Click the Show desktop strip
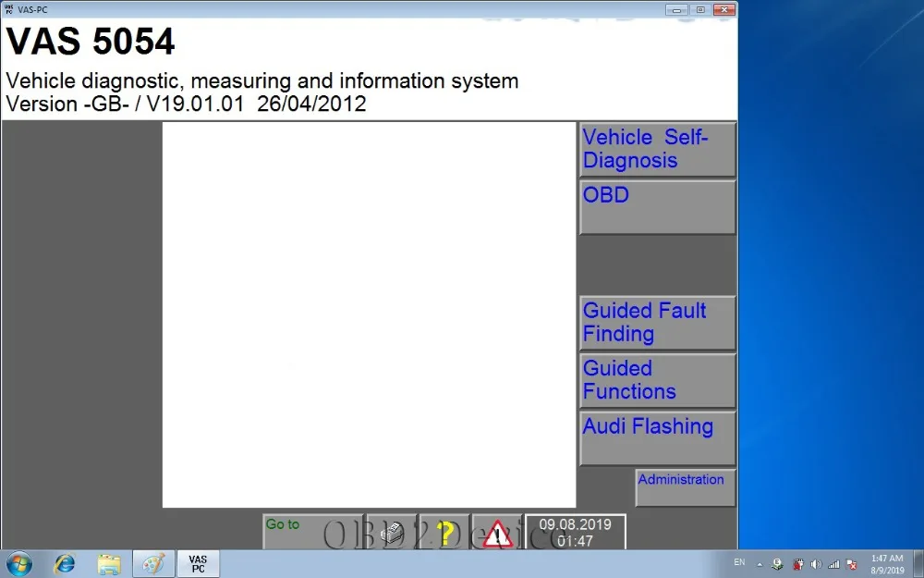The width and height of the screenshot is (924, 578). [x=918, y=564]
